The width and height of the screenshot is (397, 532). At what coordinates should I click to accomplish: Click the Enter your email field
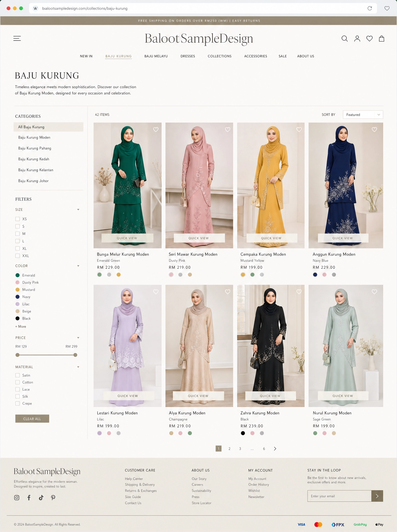coord(339,496)
